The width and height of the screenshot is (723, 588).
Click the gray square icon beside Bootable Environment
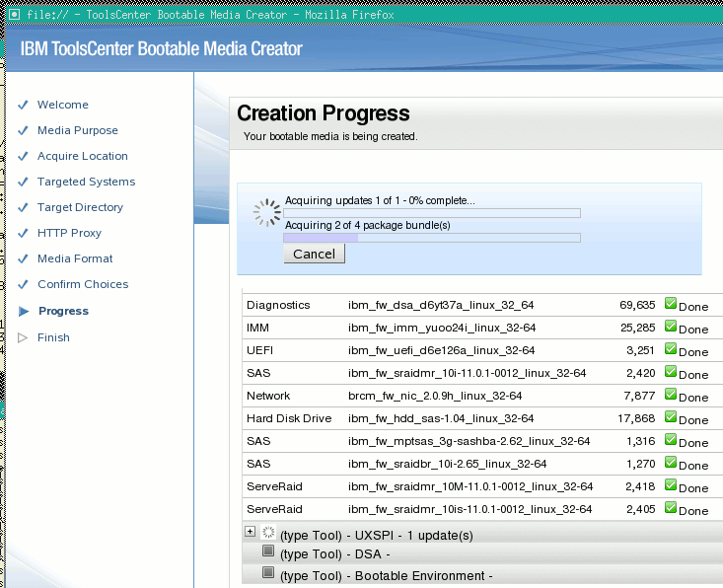coord(268,572)
